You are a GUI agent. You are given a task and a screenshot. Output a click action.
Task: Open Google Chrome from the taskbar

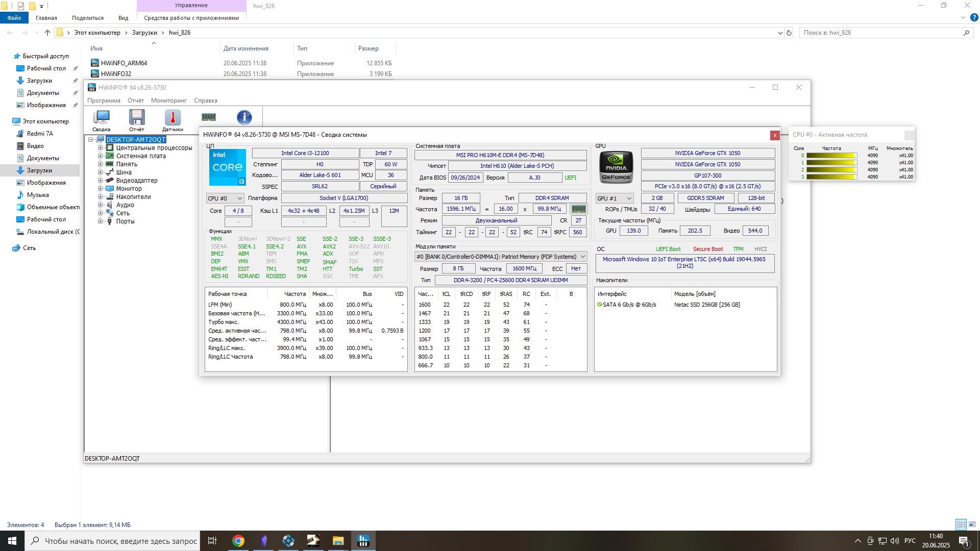click(x=238, y=541)
